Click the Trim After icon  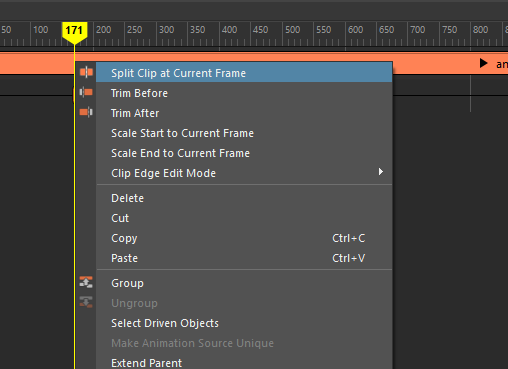[x=86, y=112]
